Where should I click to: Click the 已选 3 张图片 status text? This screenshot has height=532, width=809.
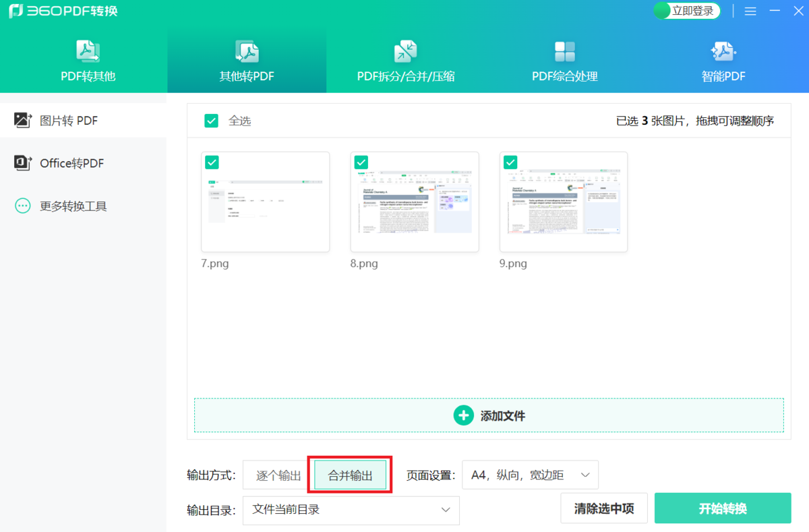tap(651, 121)
